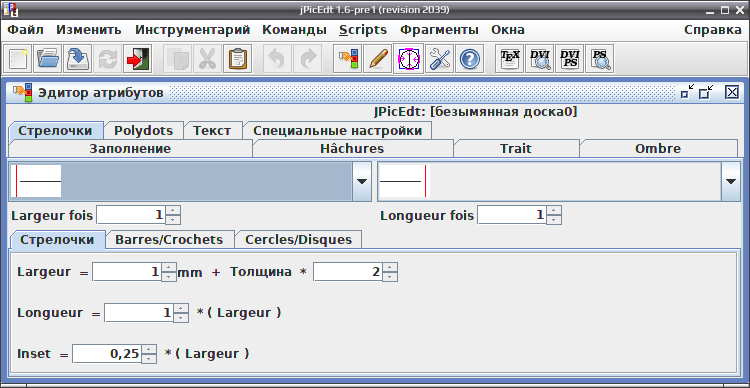Screen dimensions: 750x388
Task: Open the Фрагменты menu
Action: point(439,30)
